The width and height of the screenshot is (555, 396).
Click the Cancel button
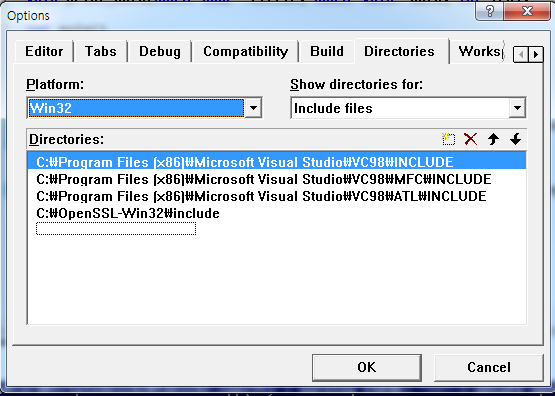489,367
